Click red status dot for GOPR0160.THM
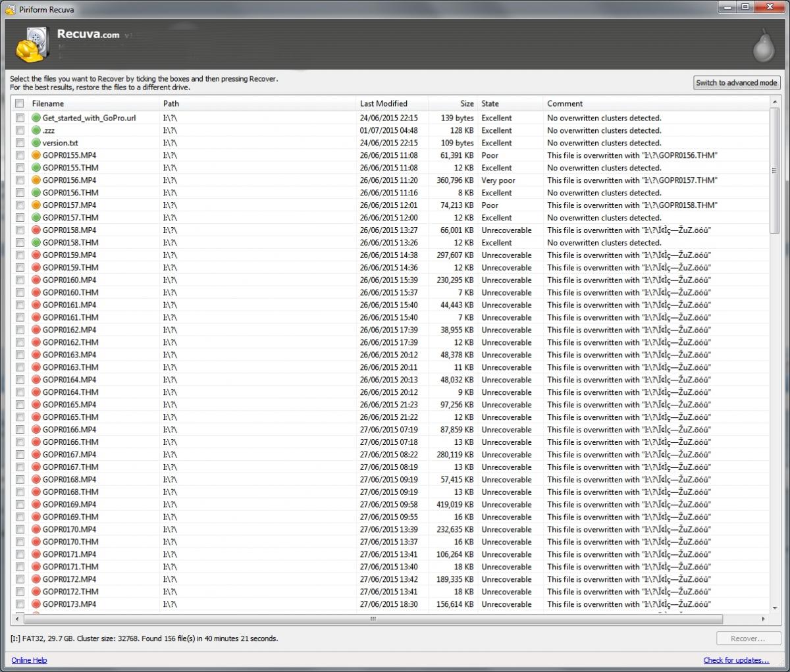The image size is (790, 672). (x=37, y=293)
